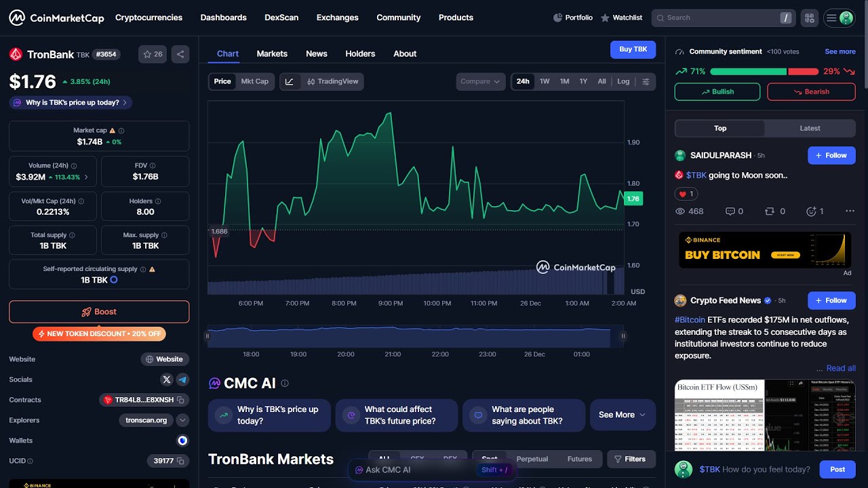Follow SAIDULPARASH
The image size is (868, 488).
pyautogui.click(x=831, y=155)
